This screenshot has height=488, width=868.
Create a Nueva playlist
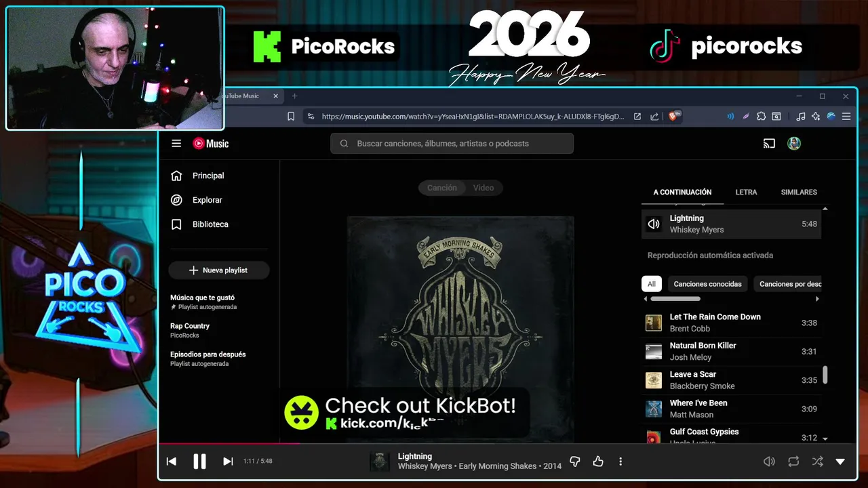coord(219,270)
